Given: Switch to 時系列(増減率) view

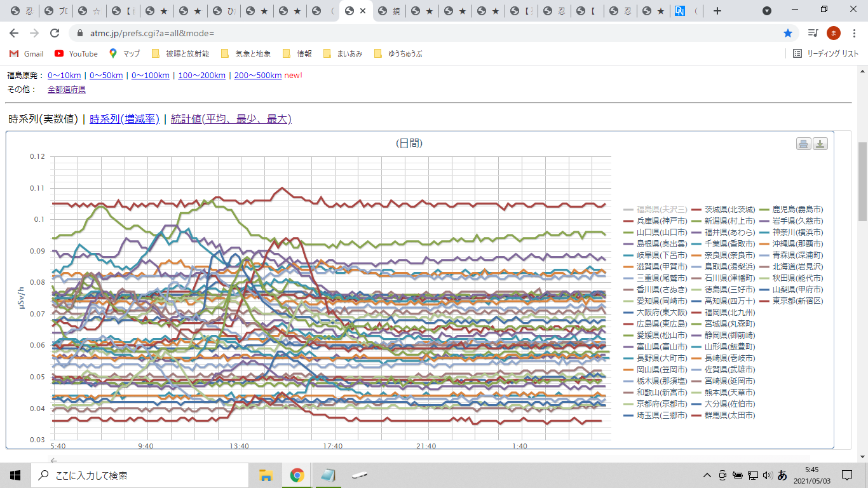Looking at the screenshot, I should pos(125,119).
